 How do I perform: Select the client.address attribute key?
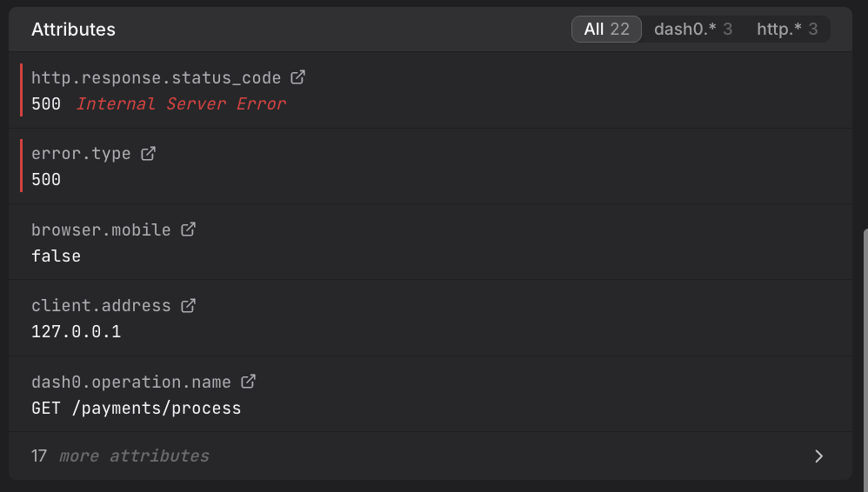click(x=101, y=306)
